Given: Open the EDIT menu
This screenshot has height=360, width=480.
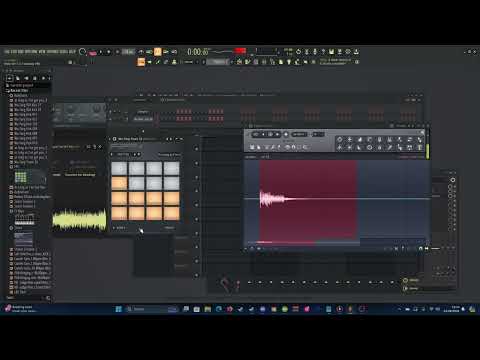Looking at the screenshot, I should click(14, 52).
